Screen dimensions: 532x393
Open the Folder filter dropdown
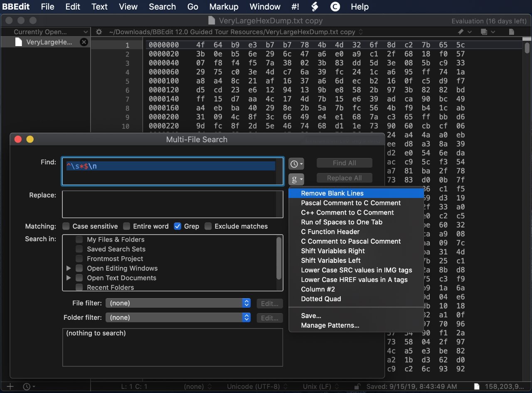(x=178, y=317)
